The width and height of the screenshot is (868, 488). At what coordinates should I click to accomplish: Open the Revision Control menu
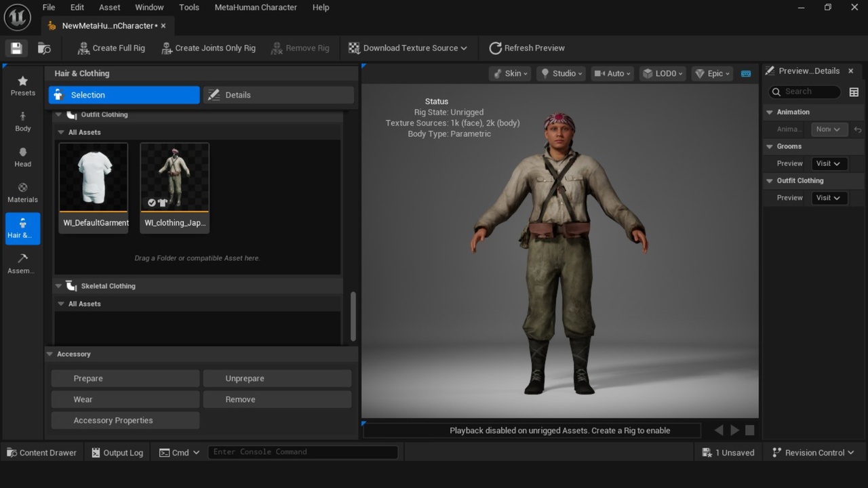pyautogui.click(x=812, y=453)
